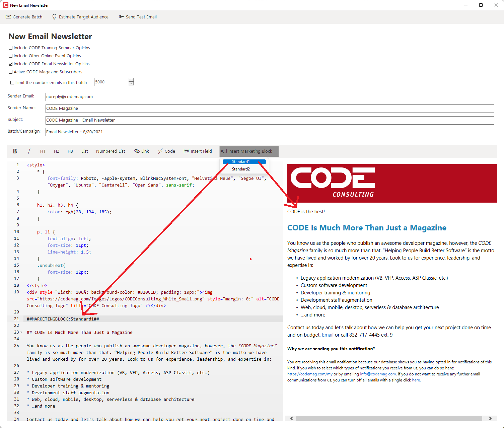Image resolution: width=504 pixels, height=428 pixels.
Task: Click the info@codemag.com link in preview
Action: tap(378, 374)
